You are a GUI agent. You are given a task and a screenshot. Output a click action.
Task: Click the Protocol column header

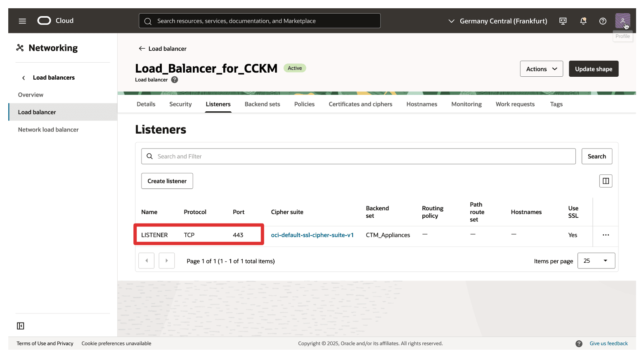195,212
